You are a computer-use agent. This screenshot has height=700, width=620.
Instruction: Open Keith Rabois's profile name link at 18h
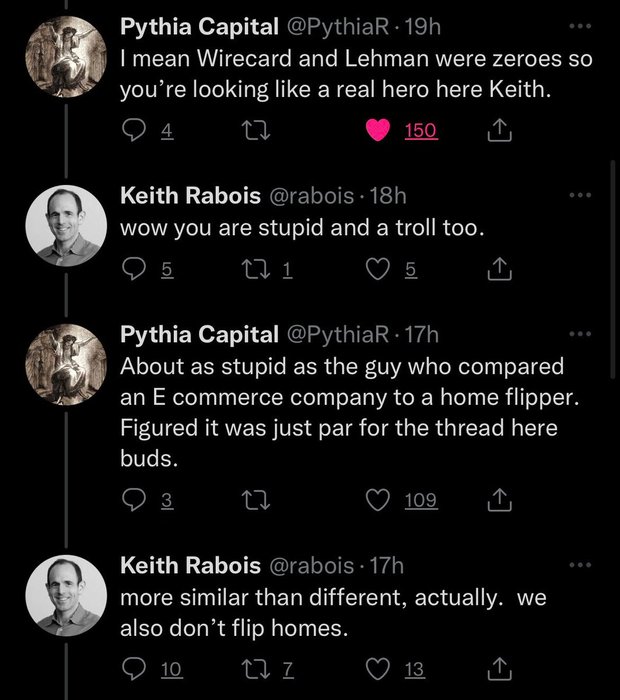186,197
